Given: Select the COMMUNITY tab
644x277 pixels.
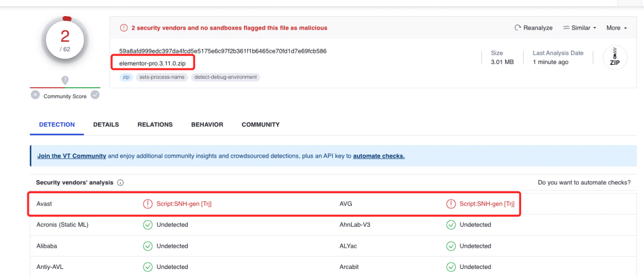Looking at the screenshot, I should point(261,124).
